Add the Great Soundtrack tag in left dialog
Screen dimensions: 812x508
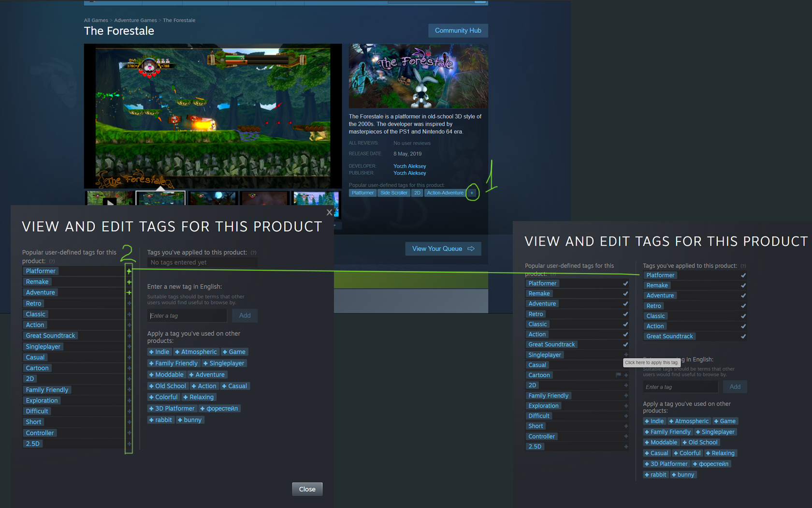click(x=129, y=336)
